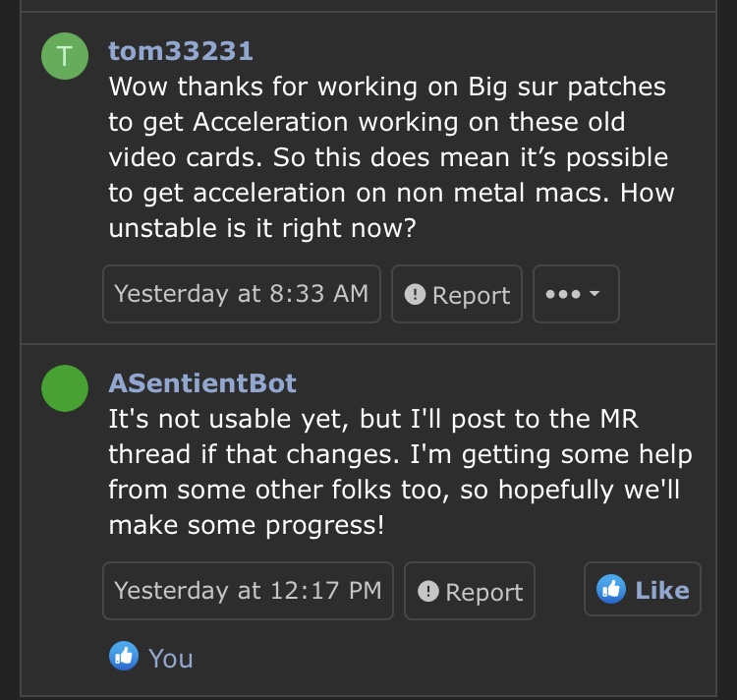Expand the more-options caret on tom33231's post
The width and height of the screenshot is (737, 700).
click(595, 294)
